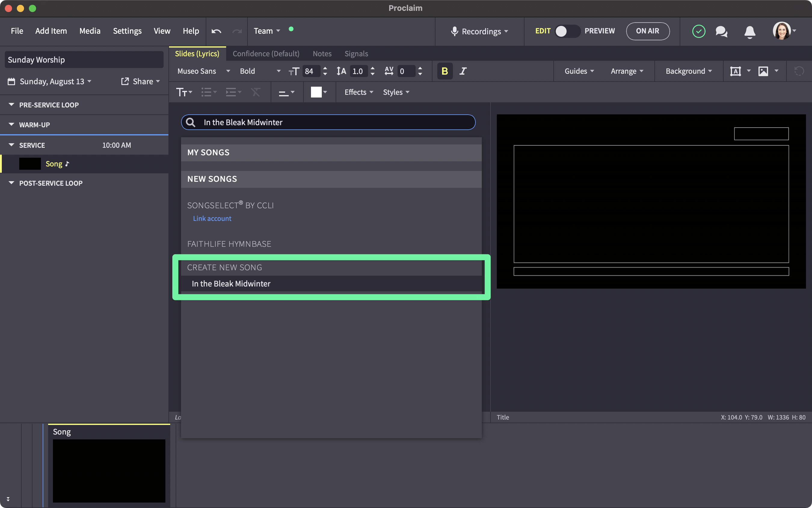Switch to the Confidence (Default) tab
The width and height of the screenshot is (812, 508).
pyautogui.click(x=266, y=54)
